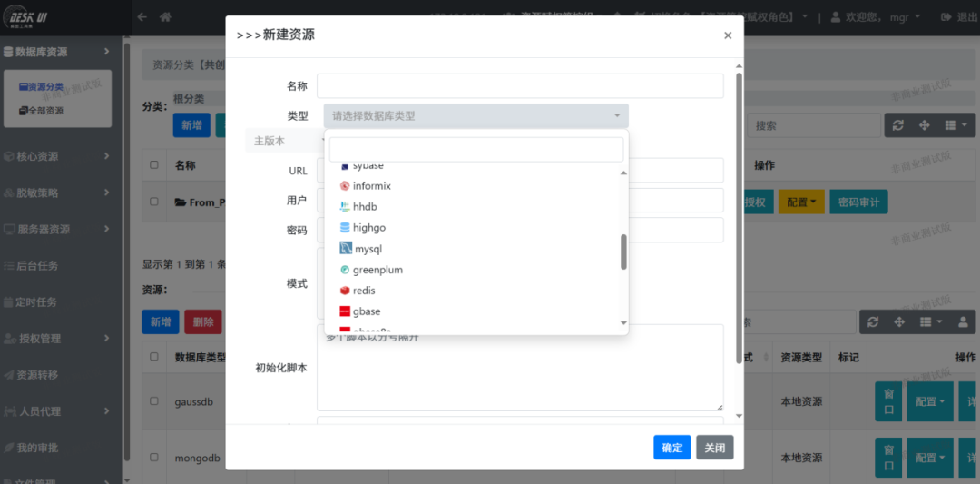This screenshot has width=980, height=484.
Task: Open the 脱敏策略 sidebar menu
Action: [56, 193]
